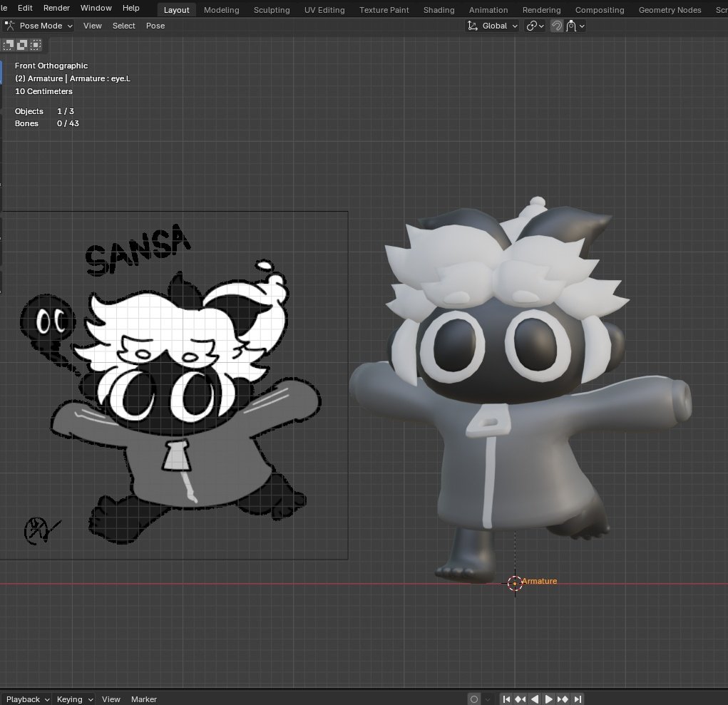Toggle the snapping magnet icon
Viewport: 728px width, 705px height.
(x=556, y=26)
